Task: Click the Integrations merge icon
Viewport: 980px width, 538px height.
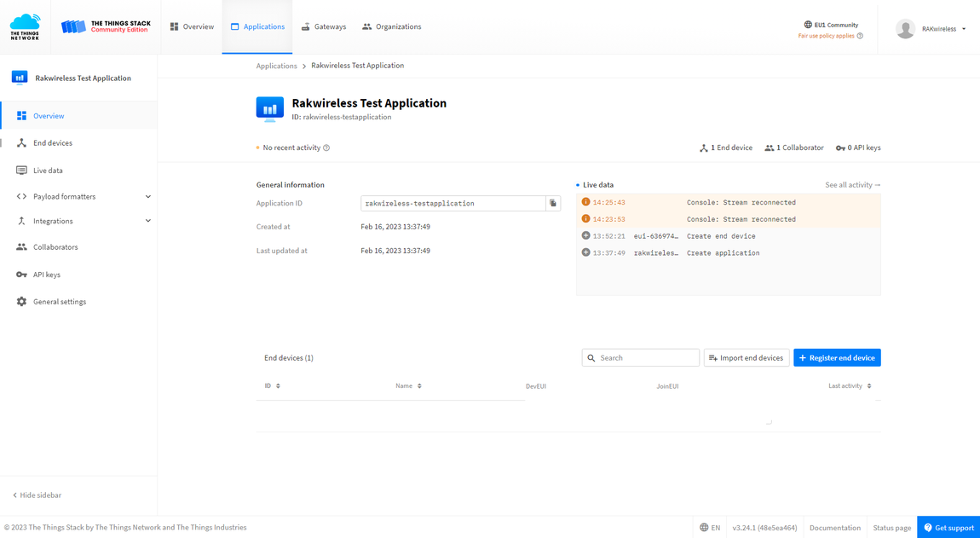Action: pos(21,221)
